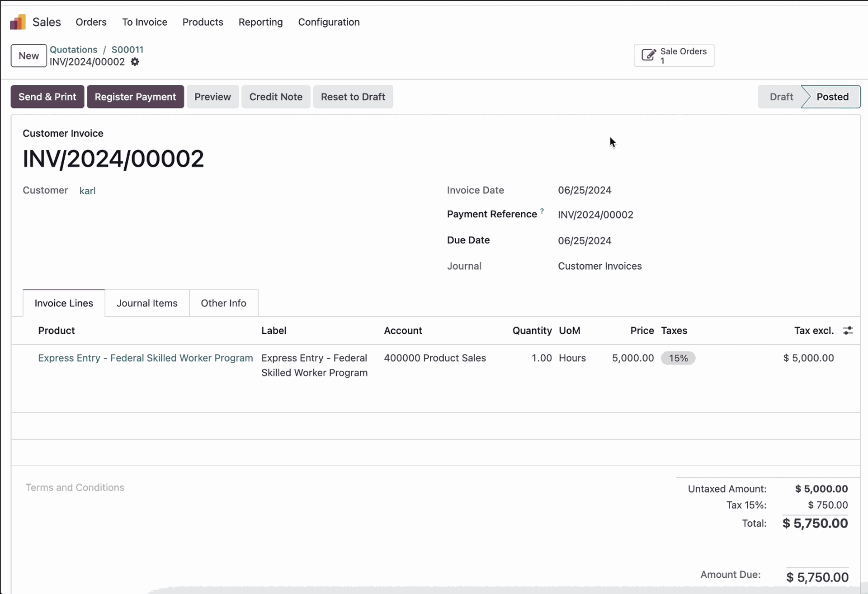Click the Quantity column header
Viewport: 868px width, 594px height.
532,331
